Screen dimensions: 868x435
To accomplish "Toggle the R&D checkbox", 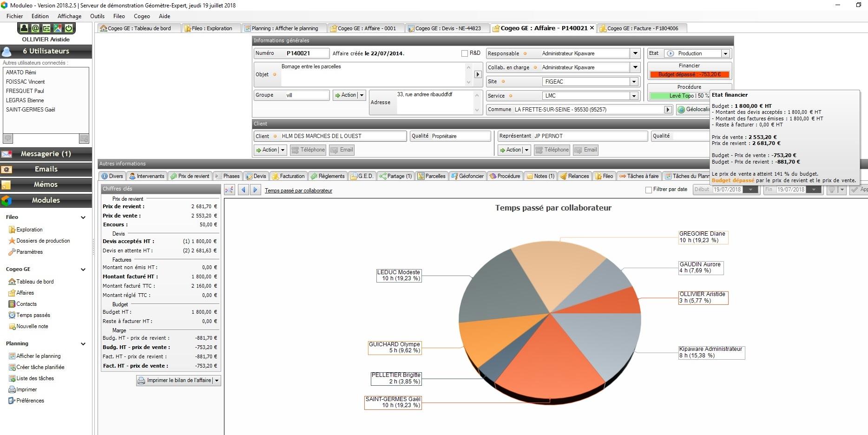I will point(464,53).
